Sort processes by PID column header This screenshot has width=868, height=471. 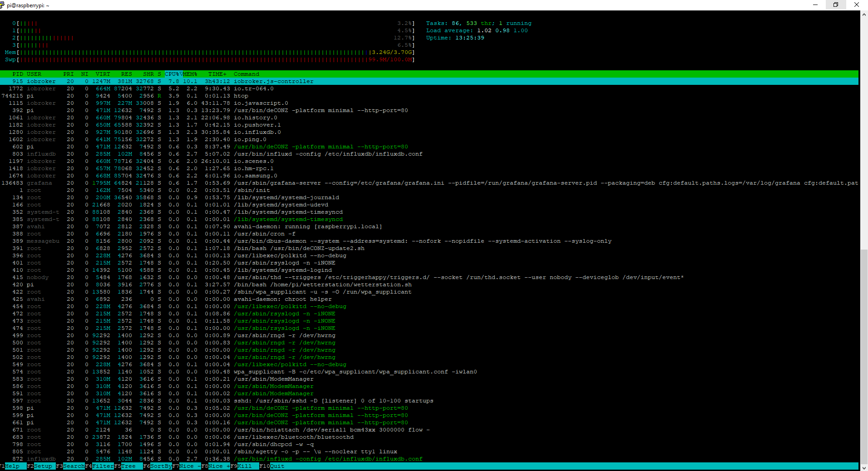coord(18,74)
